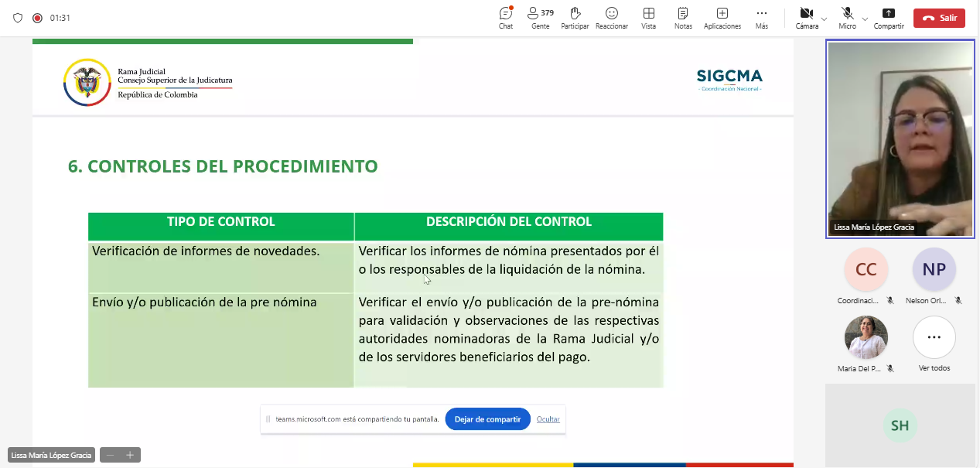Open Aplicaciones menu
The height and width of the screenshot is (468, 980).
pos(722,18)
